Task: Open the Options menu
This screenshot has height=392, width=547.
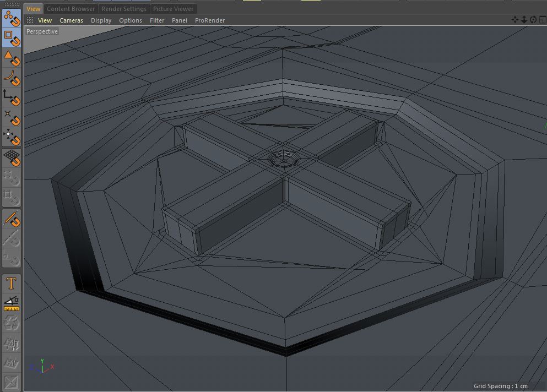Action: click(x=131, y=20)
